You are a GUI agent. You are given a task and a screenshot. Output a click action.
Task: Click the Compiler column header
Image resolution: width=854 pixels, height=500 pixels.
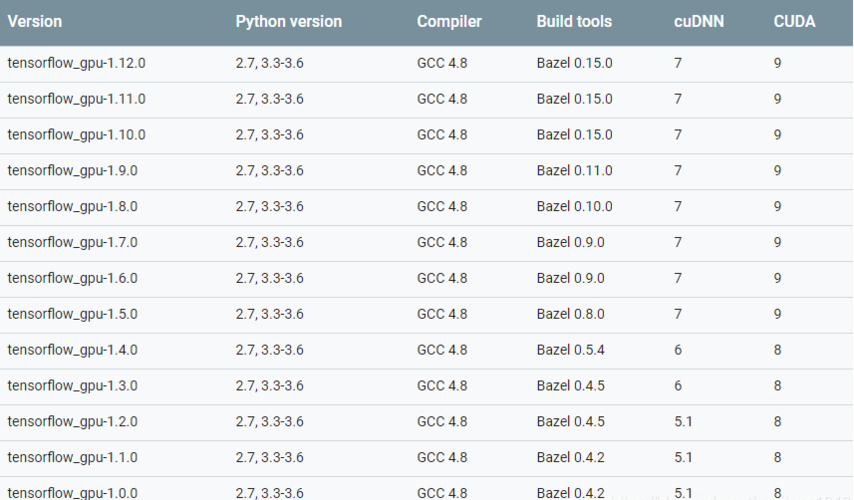(x=449, y=22)
